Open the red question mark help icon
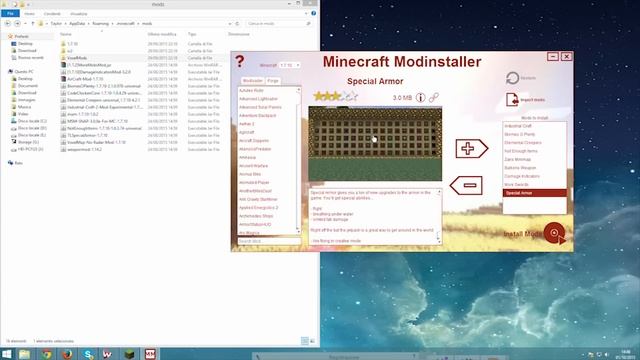 tap(240, 62)
